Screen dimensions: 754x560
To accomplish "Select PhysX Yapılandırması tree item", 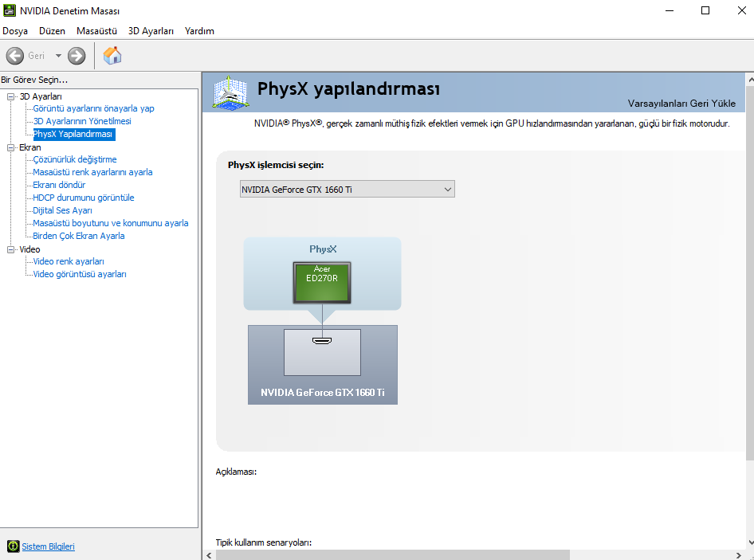I will point(73,134).
